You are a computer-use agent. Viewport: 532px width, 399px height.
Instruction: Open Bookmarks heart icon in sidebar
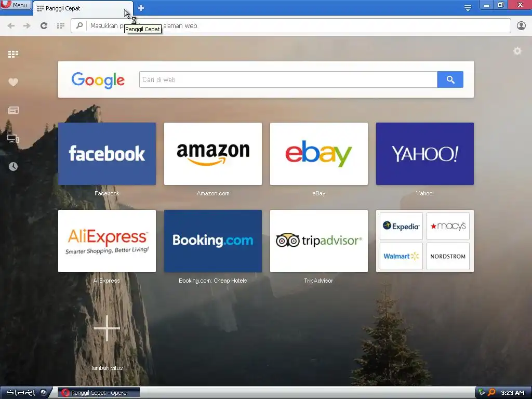(x=13, y=82)
